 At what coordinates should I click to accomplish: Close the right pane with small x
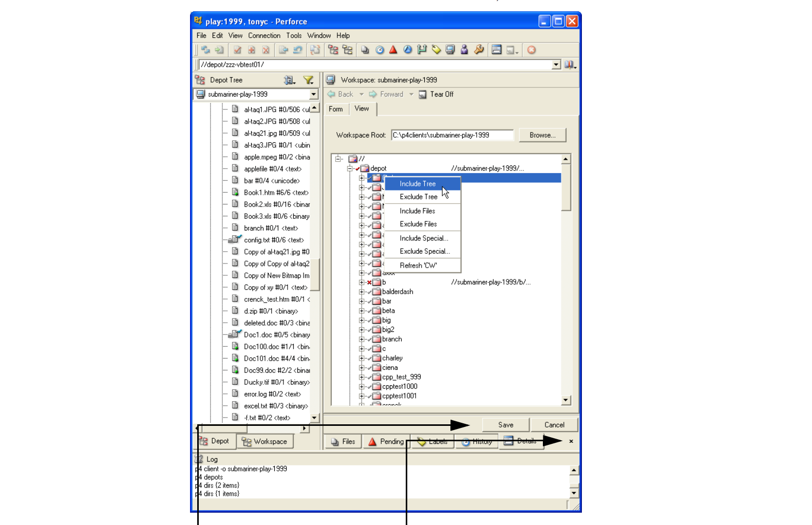(571, 441)
